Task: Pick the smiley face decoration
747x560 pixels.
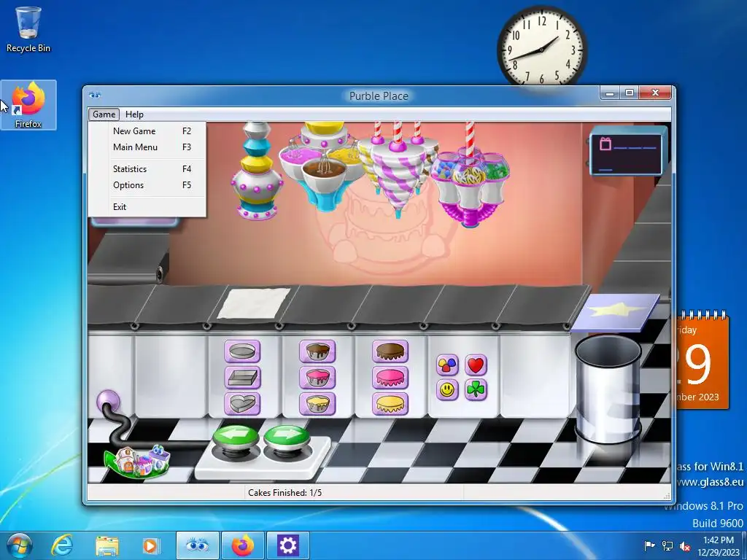Action: point(447,390)
